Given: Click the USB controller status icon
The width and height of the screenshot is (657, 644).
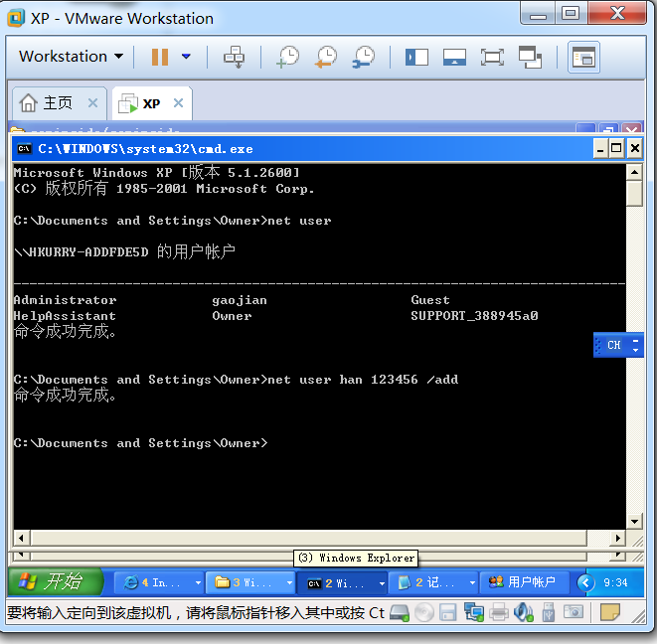Looking at the screenshot, I should point(549,612).
